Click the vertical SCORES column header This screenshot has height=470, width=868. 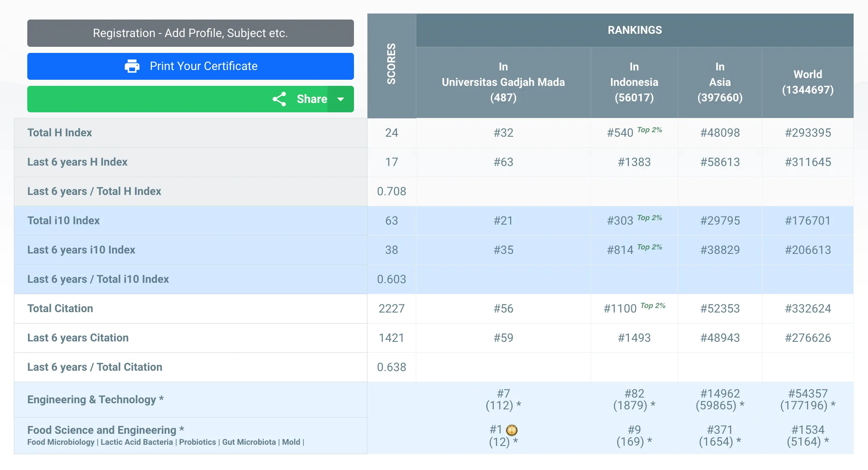(x=391, y=64)
